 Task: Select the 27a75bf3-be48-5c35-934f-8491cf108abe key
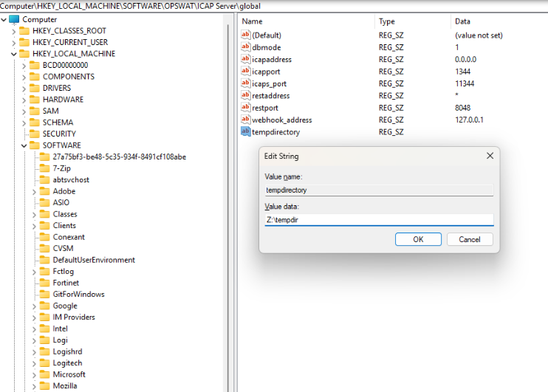click(120, 157)
